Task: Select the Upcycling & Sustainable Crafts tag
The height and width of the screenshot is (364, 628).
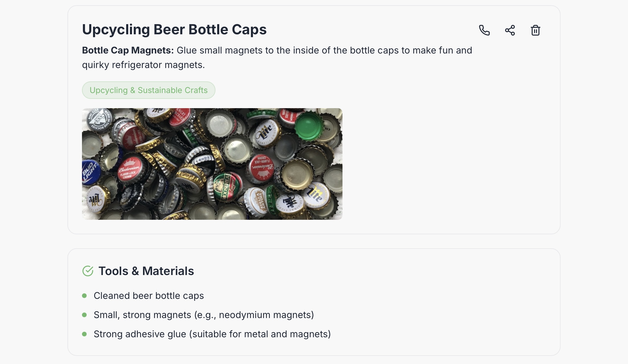Action: (149, 90)
